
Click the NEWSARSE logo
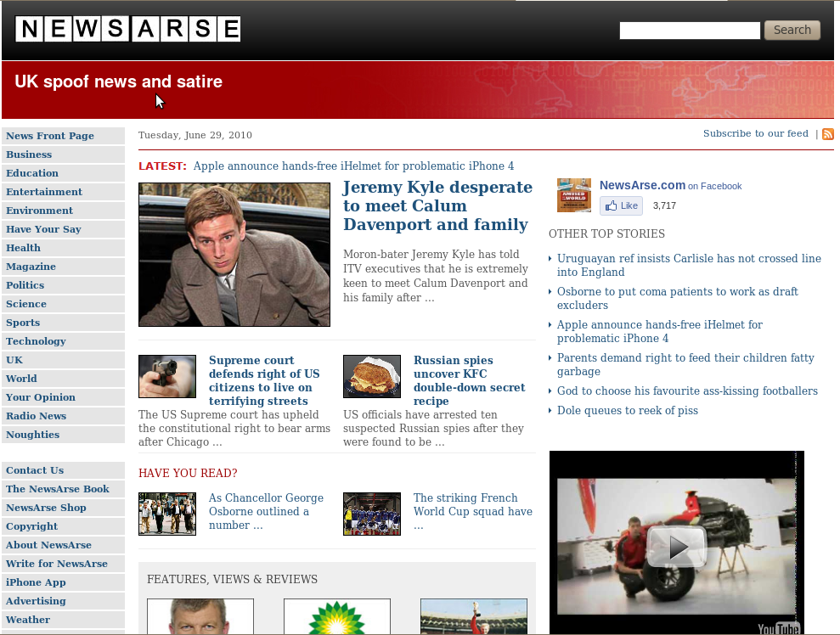[x=127, y=29]
